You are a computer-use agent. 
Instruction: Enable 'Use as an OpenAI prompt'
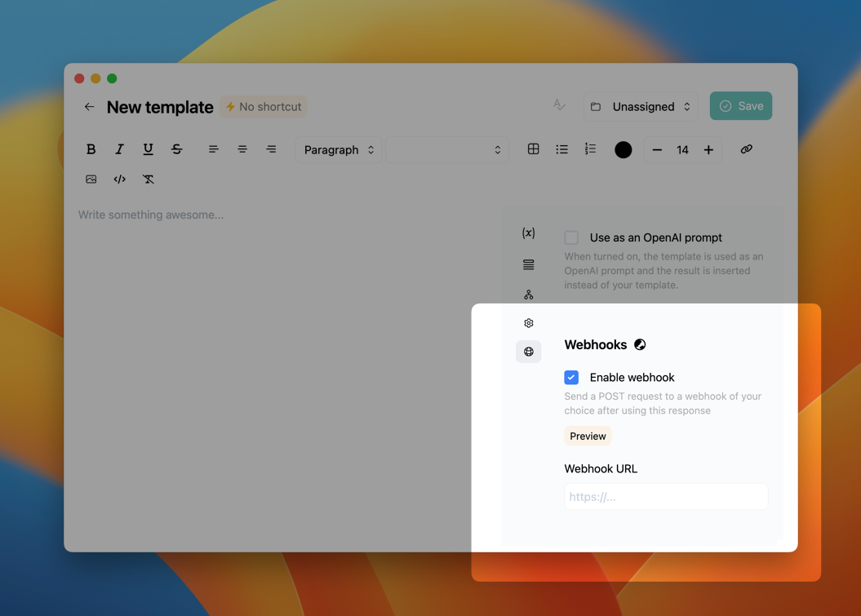(571, 237)
